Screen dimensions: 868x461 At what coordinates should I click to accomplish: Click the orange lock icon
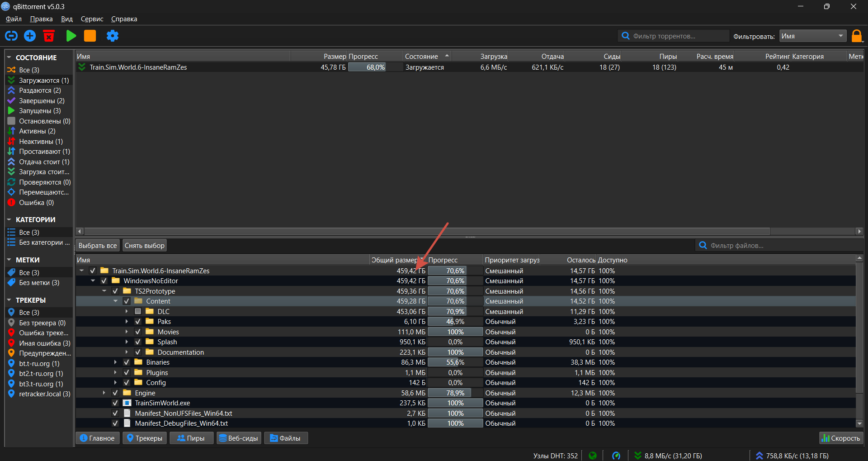click(857, 36)
